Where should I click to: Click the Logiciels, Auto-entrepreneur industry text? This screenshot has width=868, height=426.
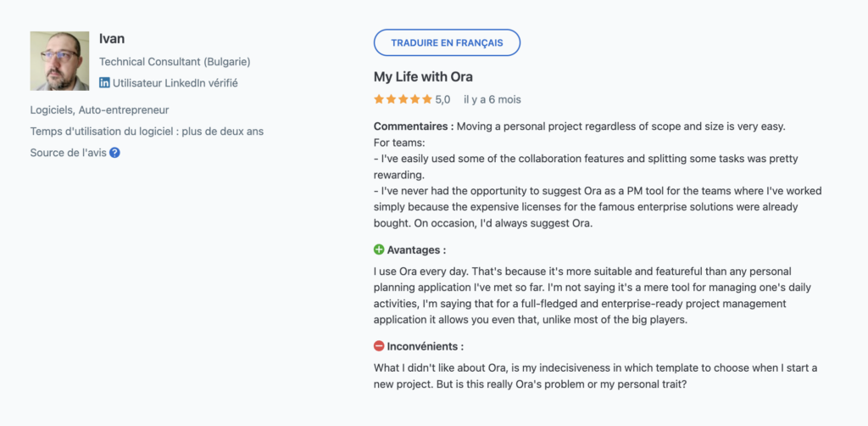99,109
